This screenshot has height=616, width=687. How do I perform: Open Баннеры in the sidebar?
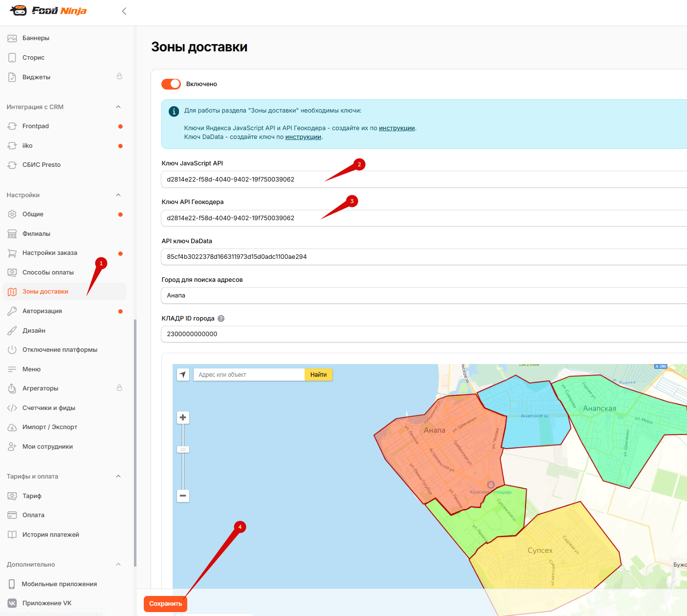[x=65, y=38]
